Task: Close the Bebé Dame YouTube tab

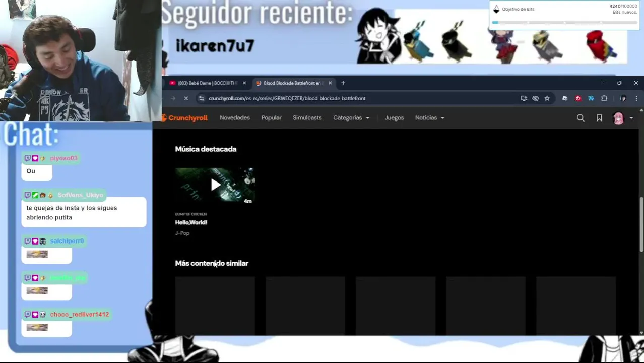Action: [244, 83]
